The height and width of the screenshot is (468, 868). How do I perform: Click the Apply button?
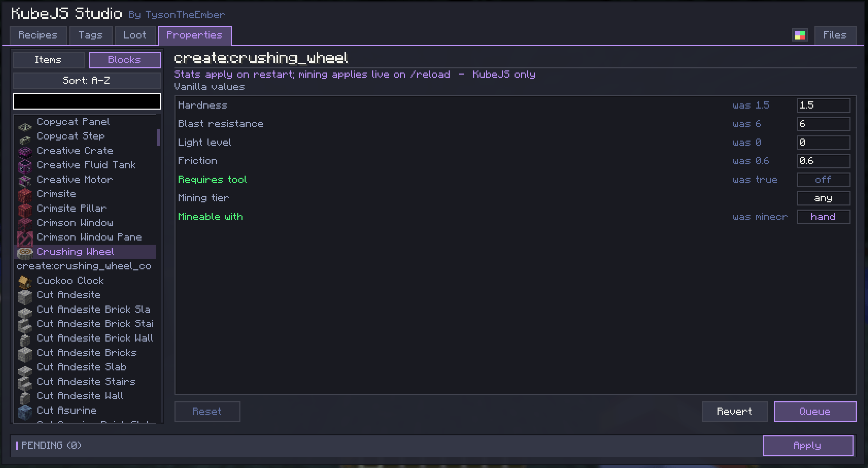click(808, 446)
